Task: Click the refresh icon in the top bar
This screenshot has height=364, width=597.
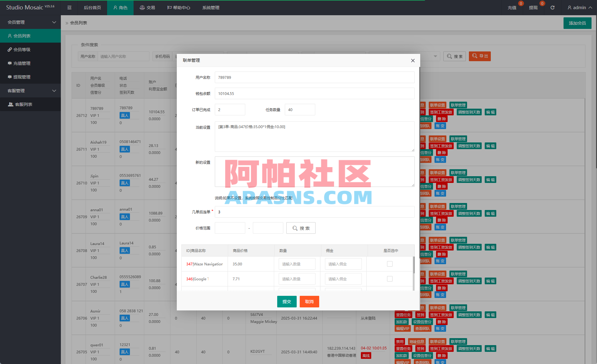Action: tap(553, 7)
